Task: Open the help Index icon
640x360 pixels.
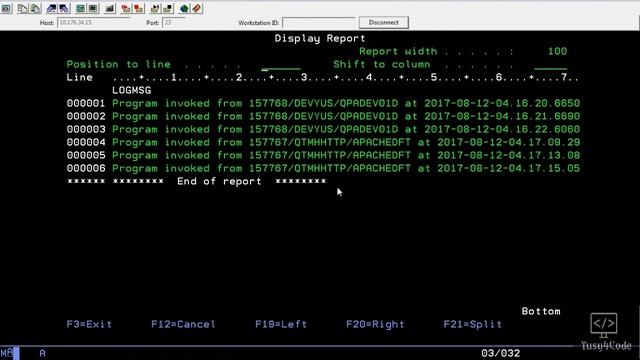Action: coord(197,8)
